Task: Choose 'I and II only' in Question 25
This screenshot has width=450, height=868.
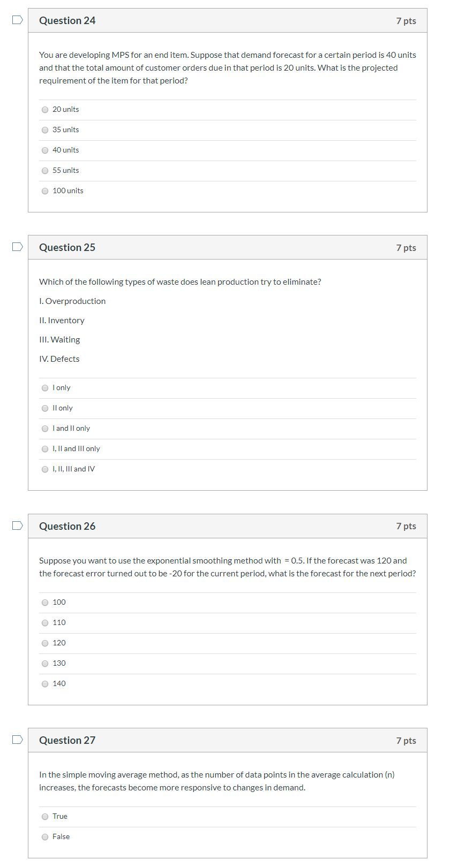Action: click(45, 428)
